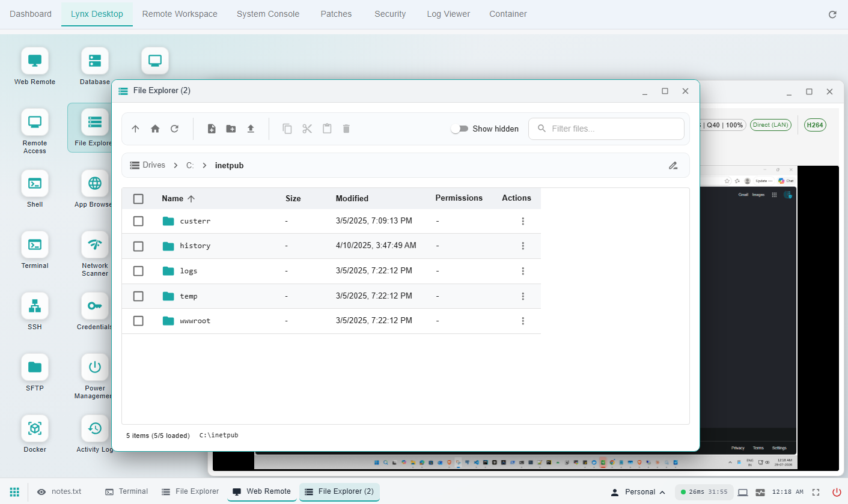Click the Direct (LAN) badge in Web Remote window
This screenshot has width=848, height=504.
(770, 125)
